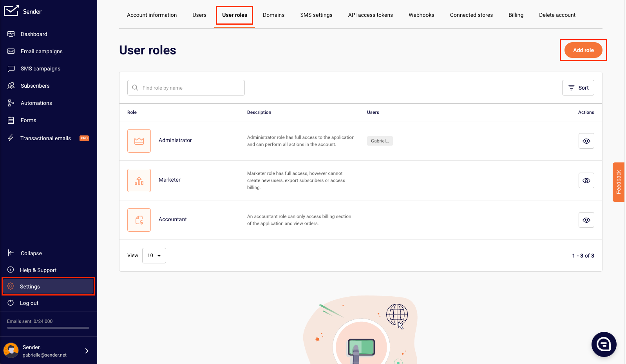The width and height of the screenshot is (626, 364).
Task: View Administrator role via eye icon
Action: [x=586, y=141]
